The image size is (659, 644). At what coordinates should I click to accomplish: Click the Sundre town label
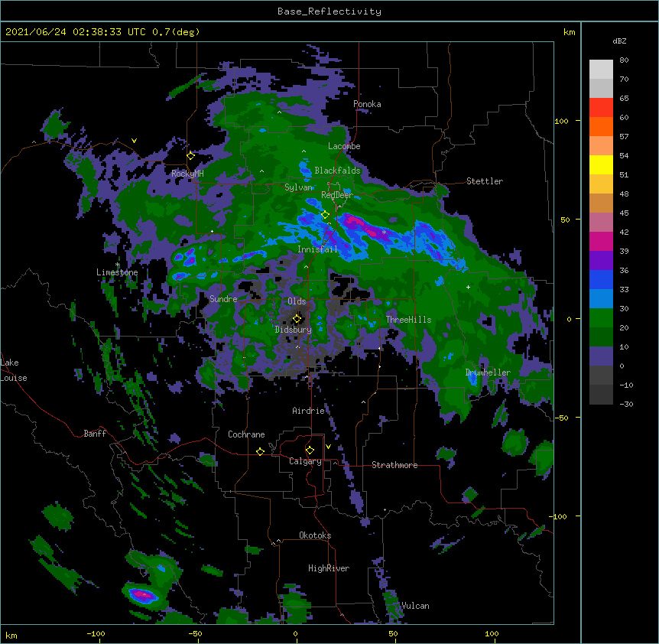click(223, 299)
